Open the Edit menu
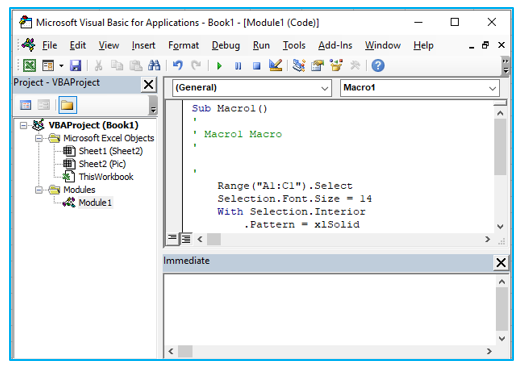The width and height of the screenshot is (522, 370). 78,45
